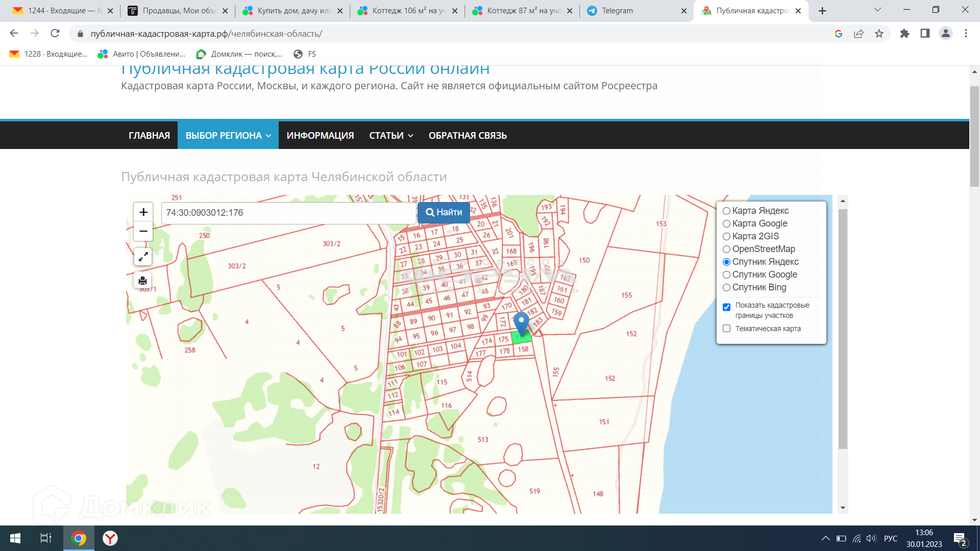Expand СТАТЬИ dropdown menu
This screenshot has width=980, height=551.
point(391,136)
